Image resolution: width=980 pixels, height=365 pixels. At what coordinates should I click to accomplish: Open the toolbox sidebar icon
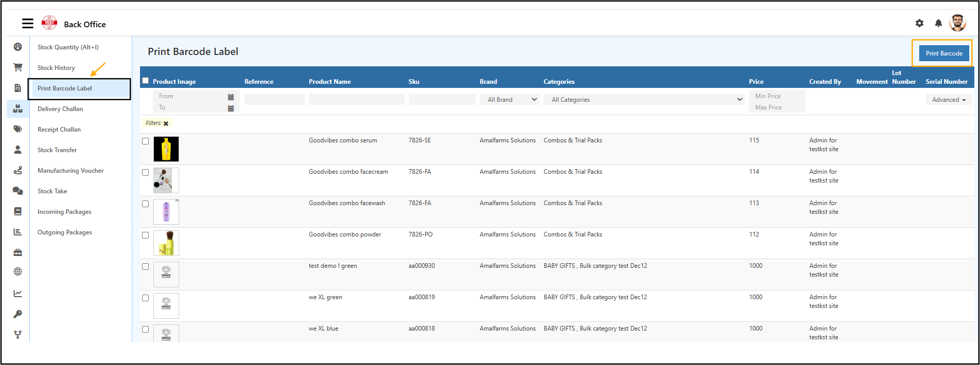(18, 252)
